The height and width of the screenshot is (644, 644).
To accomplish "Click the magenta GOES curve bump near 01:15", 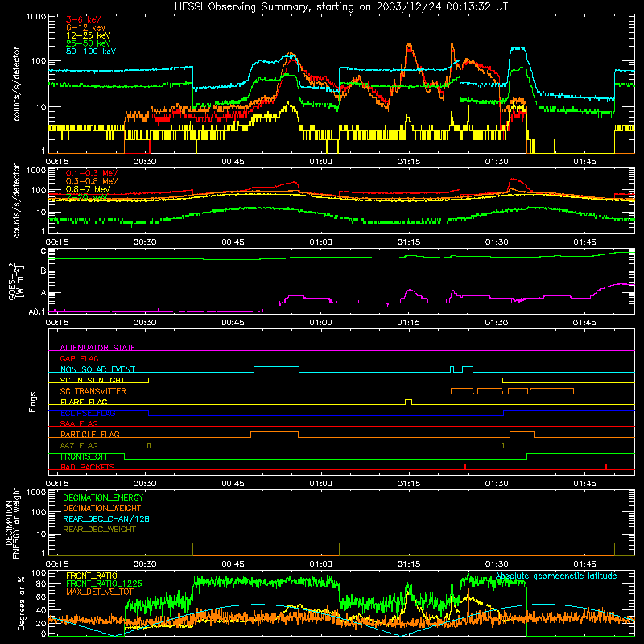I will click(x=411, y=292).
